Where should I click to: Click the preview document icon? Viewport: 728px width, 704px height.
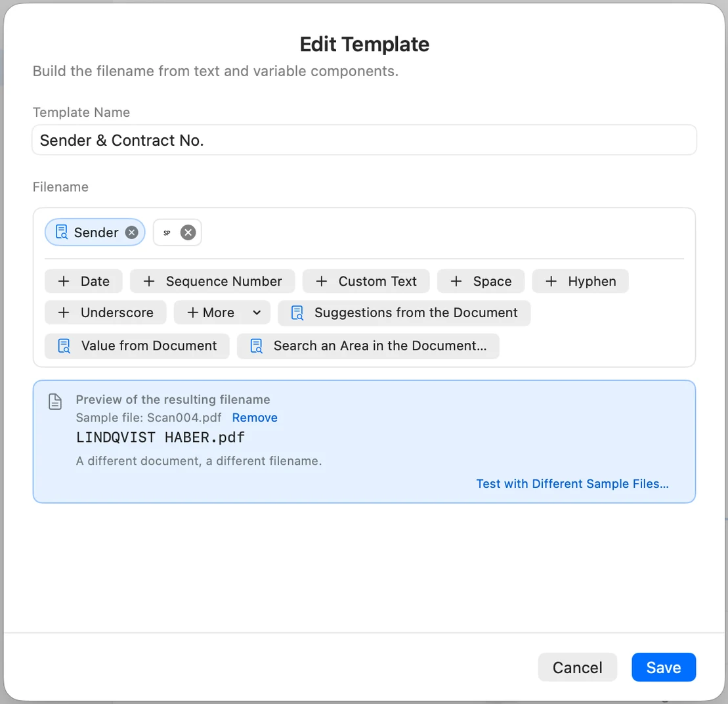pyautogui.click(x=54, y=401)
